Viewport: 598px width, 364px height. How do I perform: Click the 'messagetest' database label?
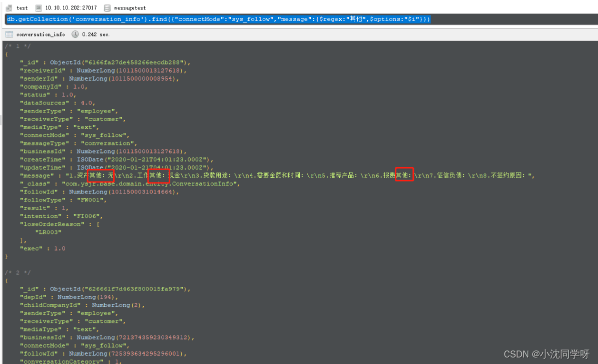coord(130,7)
